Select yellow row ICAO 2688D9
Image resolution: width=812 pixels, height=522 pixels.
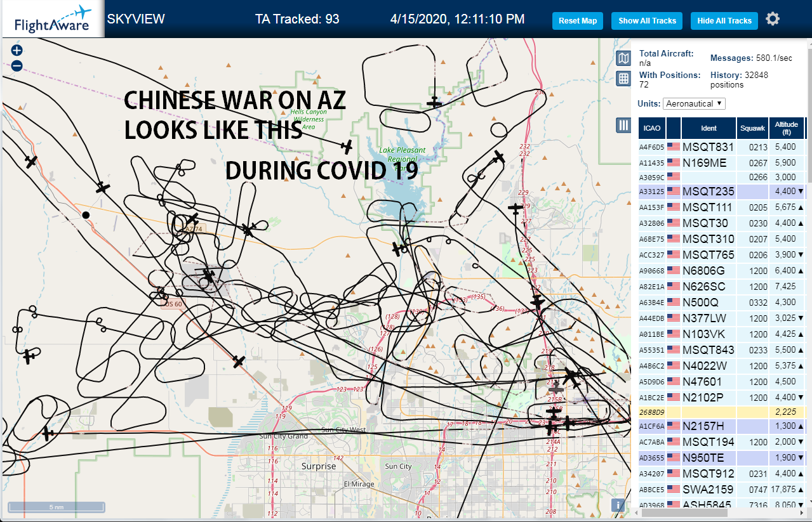[x=722, y=412]
